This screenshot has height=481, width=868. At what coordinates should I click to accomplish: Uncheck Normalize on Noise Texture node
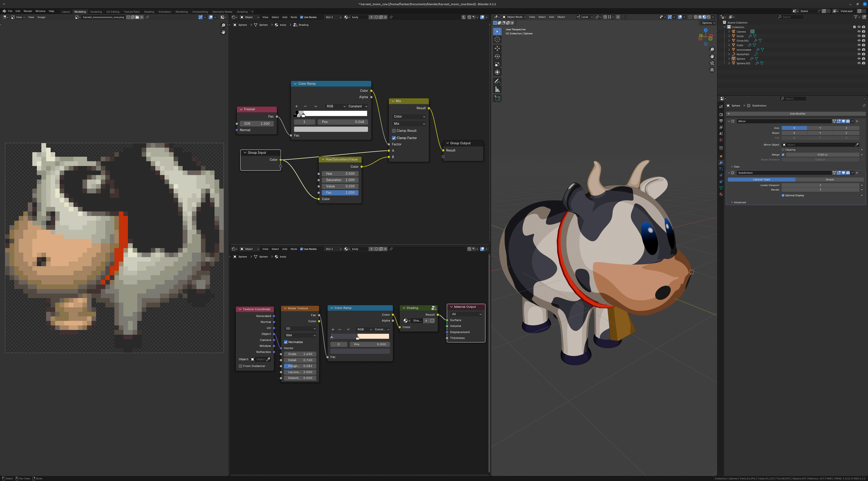[286, 342]
